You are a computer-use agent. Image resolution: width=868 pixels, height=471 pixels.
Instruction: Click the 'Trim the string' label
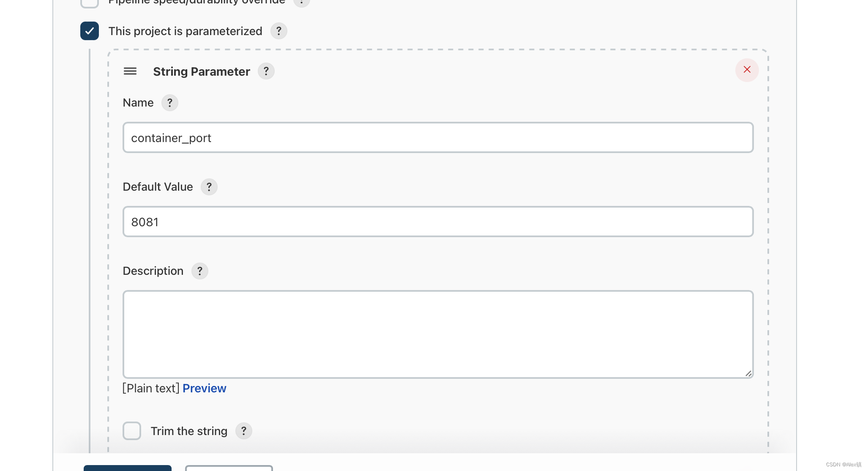point(189,431)
